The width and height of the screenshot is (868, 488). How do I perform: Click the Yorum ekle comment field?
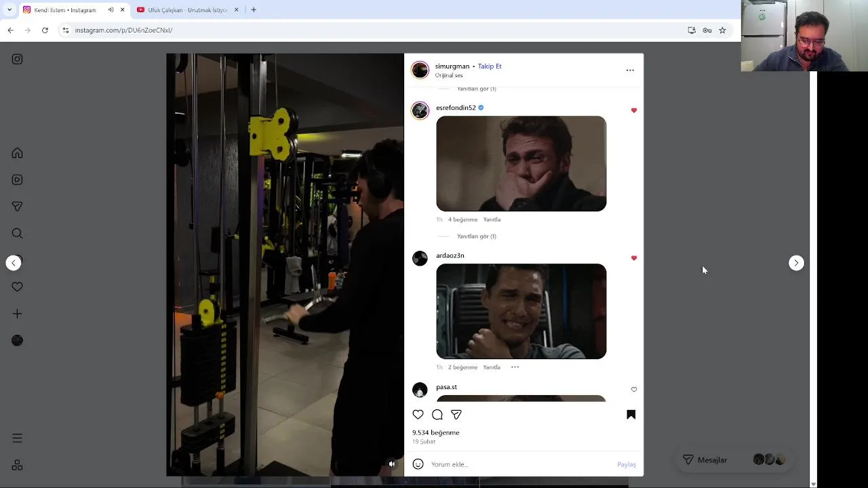pos(521,464)
